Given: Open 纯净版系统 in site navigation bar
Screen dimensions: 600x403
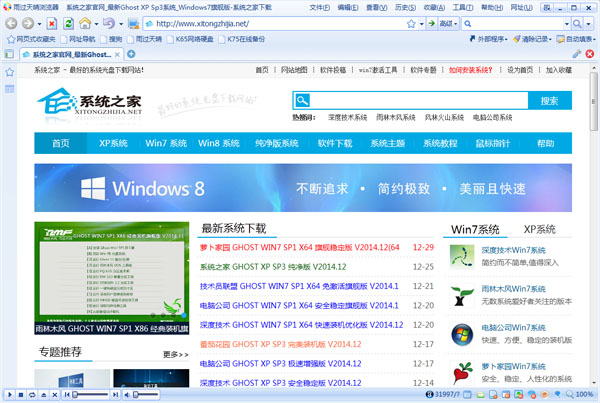Looking at the screenshot, I should pyautogui.click(x=277, y=143).
